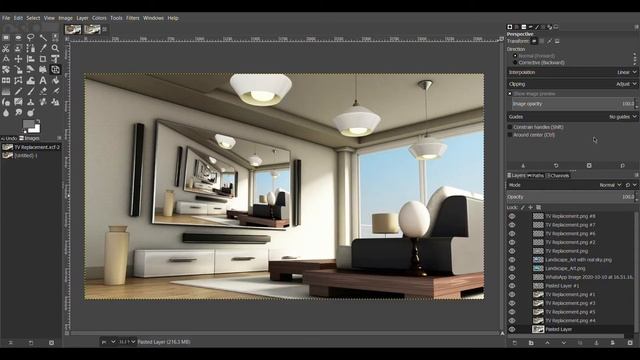Viewport: 640px width, 360px height.
Task: Select the Bucket Fill tool
Action: pyautogui.click(x=55, y=80)
